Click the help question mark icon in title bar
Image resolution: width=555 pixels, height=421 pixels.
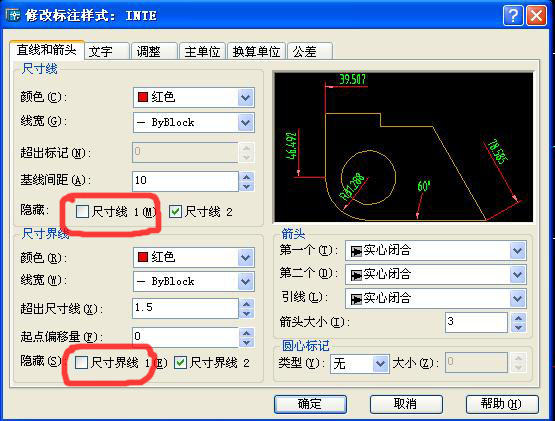[513, 16]
